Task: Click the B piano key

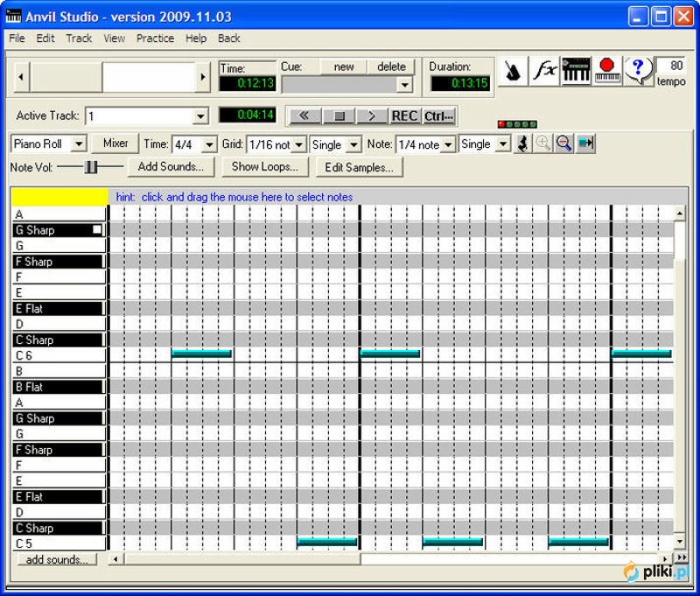Action: [x=59, y=371]
